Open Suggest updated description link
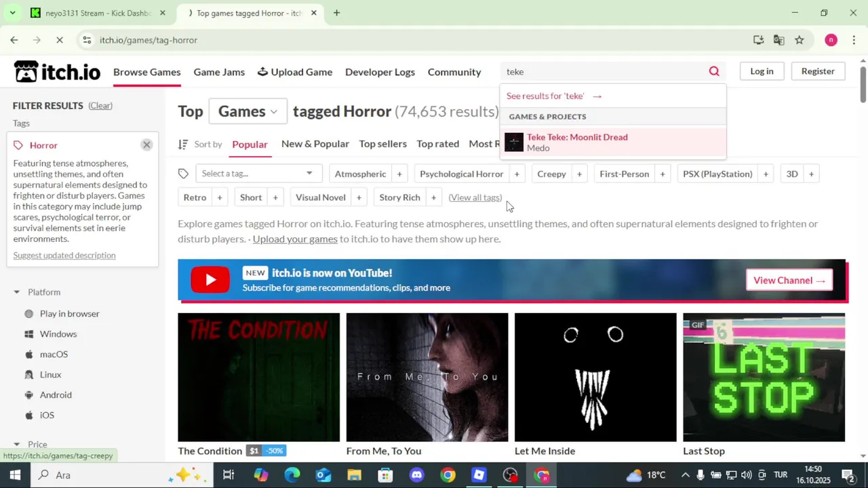This screenshot has height=488, width=868. (64, 256)
